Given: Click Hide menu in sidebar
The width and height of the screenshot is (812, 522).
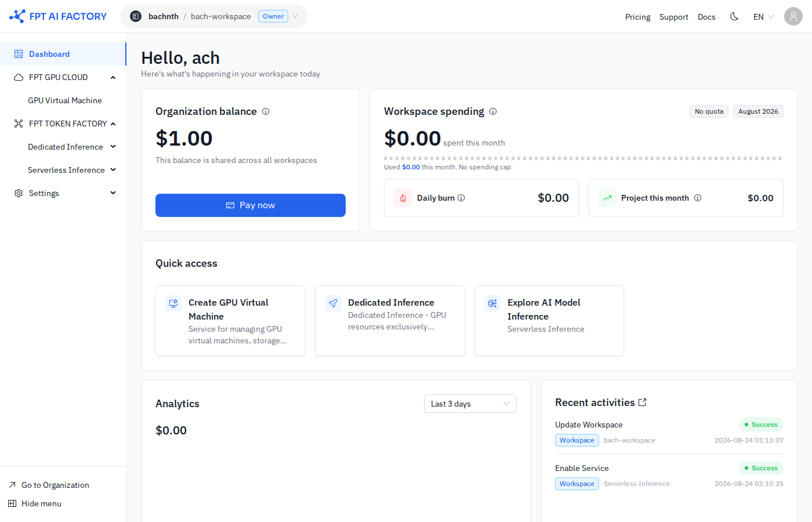Looking at the screenshot, I should pos(41,503).
